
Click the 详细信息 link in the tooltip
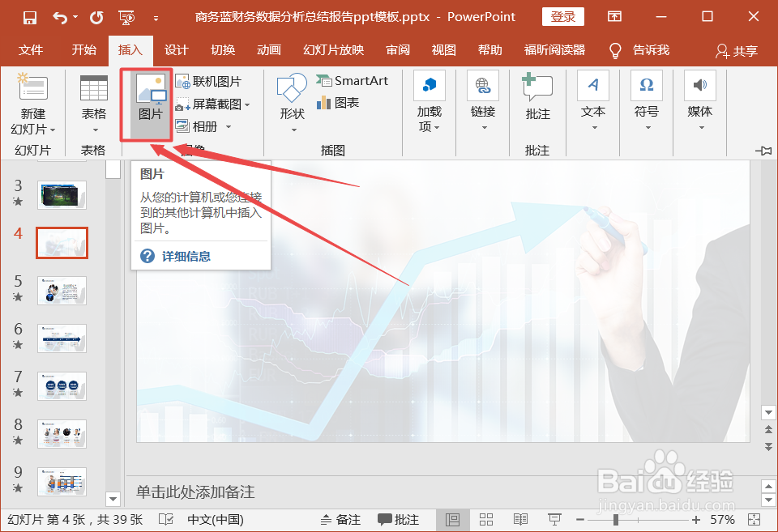[187, 257]
